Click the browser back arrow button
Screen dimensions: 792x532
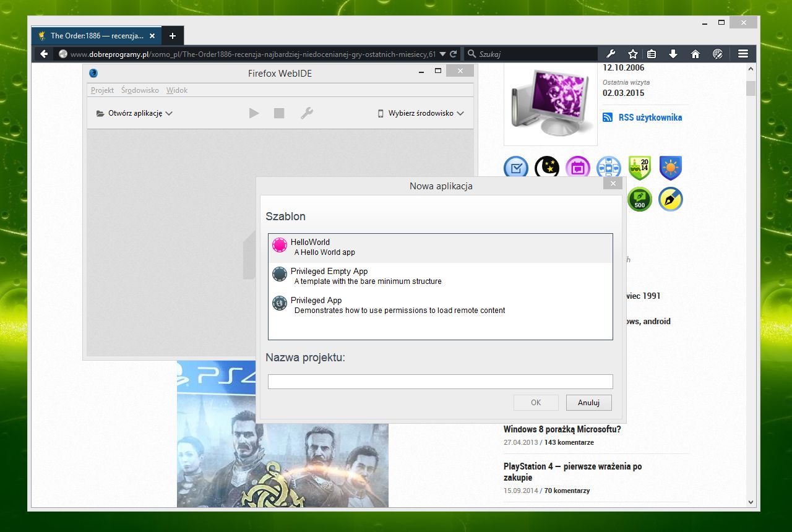(x=44, y=54)
